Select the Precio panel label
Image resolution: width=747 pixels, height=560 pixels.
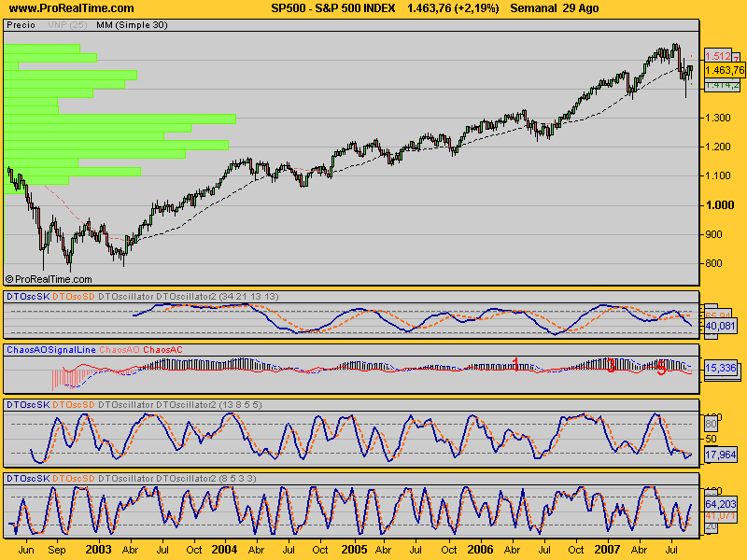21,25
